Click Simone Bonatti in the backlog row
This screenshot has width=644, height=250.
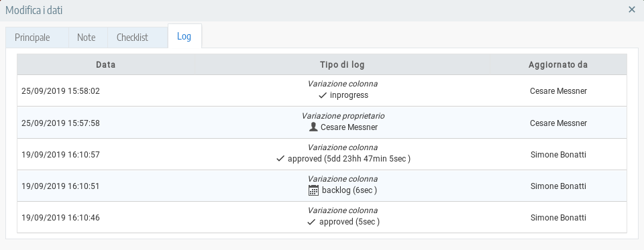pos(558,186)
